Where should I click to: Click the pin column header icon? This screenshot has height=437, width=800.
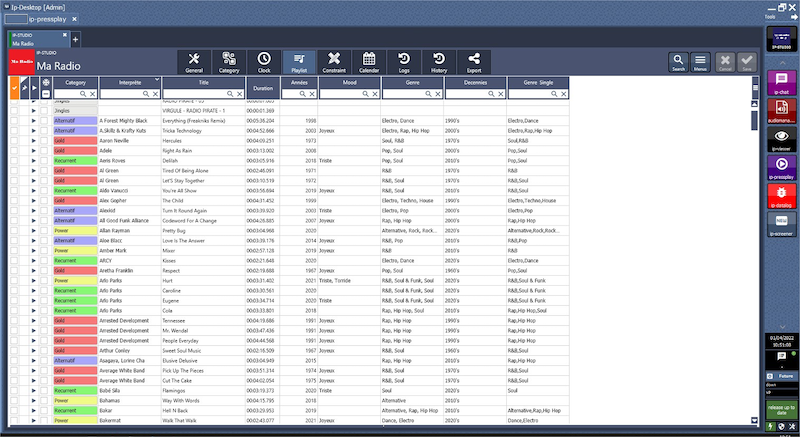coord(24,88)
